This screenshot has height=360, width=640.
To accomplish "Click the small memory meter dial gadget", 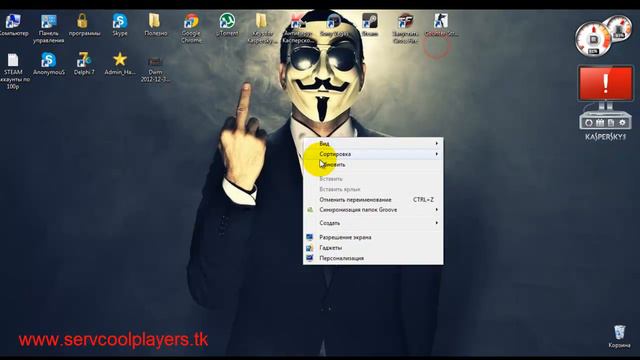I will tap(620, 28).
